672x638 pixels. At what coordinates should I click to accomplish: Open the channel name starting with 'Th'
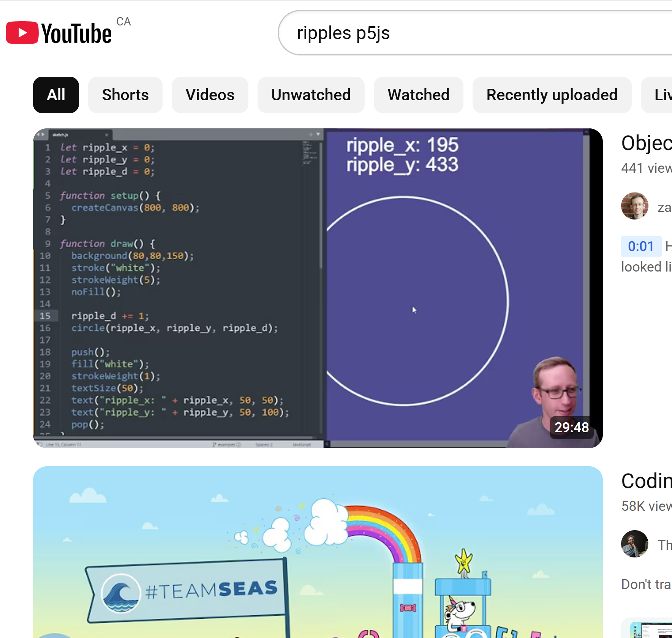[x=664, y=545]
